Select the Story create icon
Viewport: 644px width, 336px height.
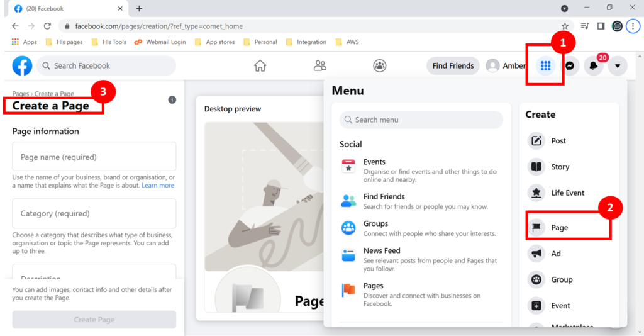[x=536, y=167]
